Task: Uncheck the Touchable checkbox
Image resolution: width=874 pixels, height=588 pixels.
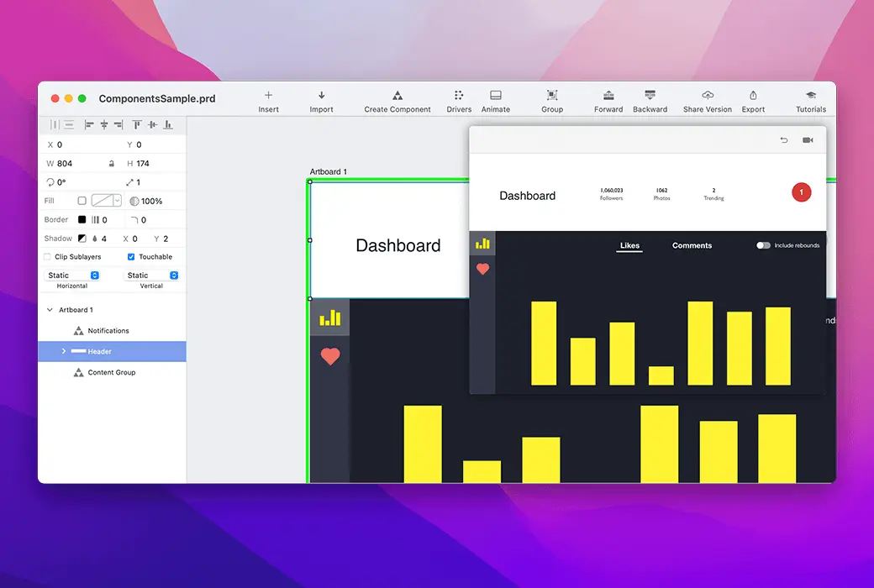Action: click(131, 257)
